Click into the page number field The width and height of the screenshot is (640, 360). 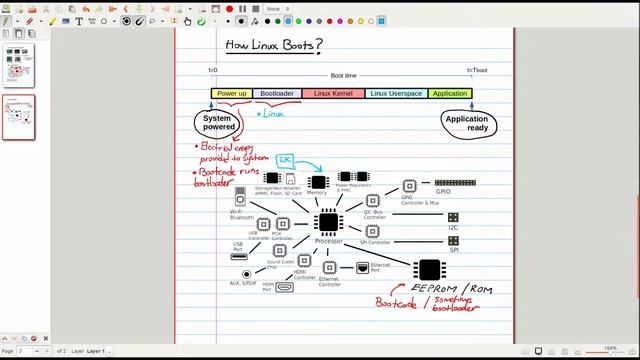click(x=24, y=351)
